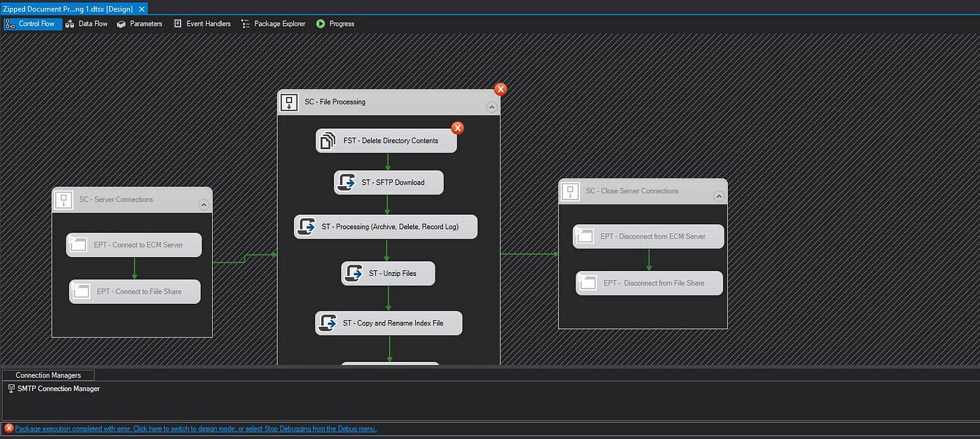Show the Progress tab
This screenshot has height=439, width=980.
point(335,24)
